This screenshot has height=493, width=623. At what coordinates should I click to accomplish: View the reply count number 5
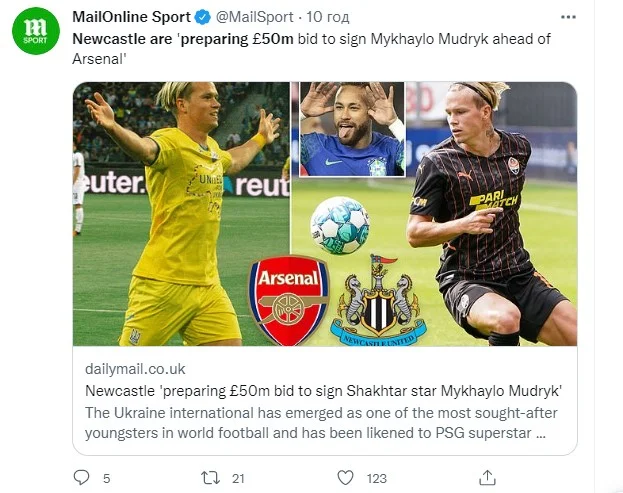[106, 479]
